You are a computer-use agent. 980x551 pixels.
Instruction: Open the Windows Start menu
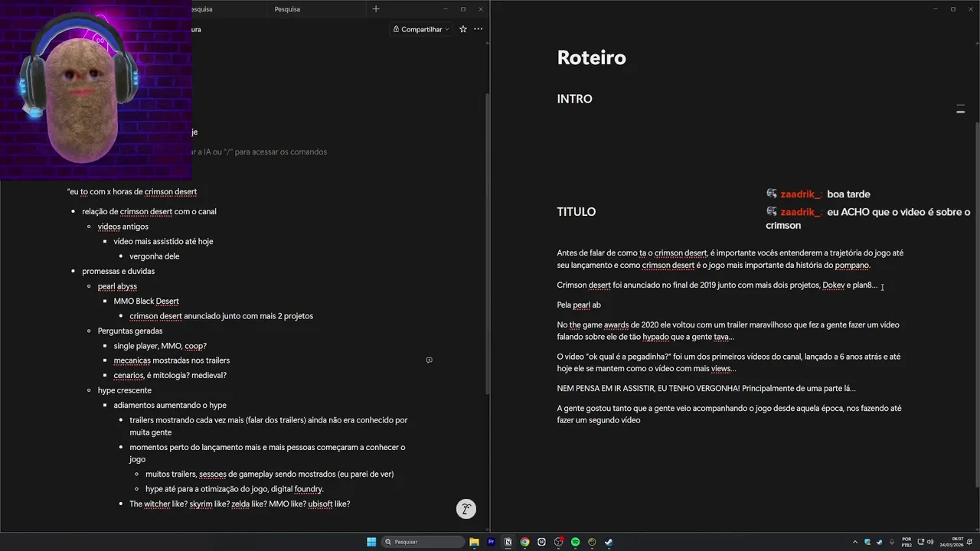(371, 542)
